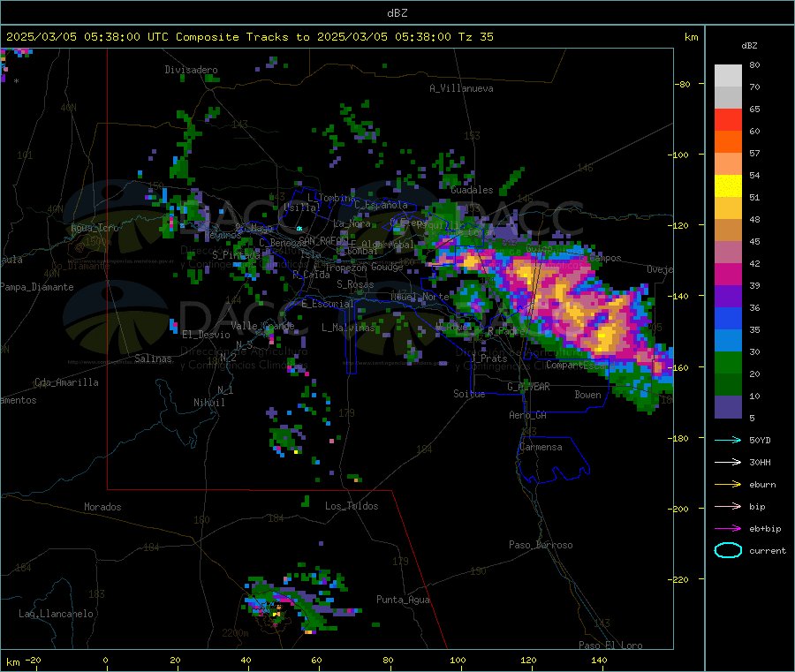
Task: Click the green 20 dBZ color swatch
Action: 728,362
